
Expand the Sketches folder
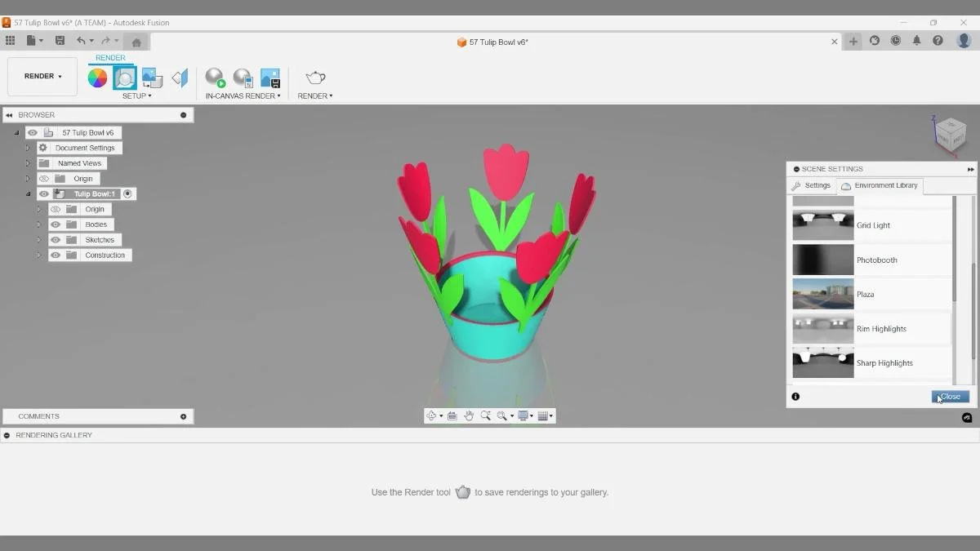point(38,239)
